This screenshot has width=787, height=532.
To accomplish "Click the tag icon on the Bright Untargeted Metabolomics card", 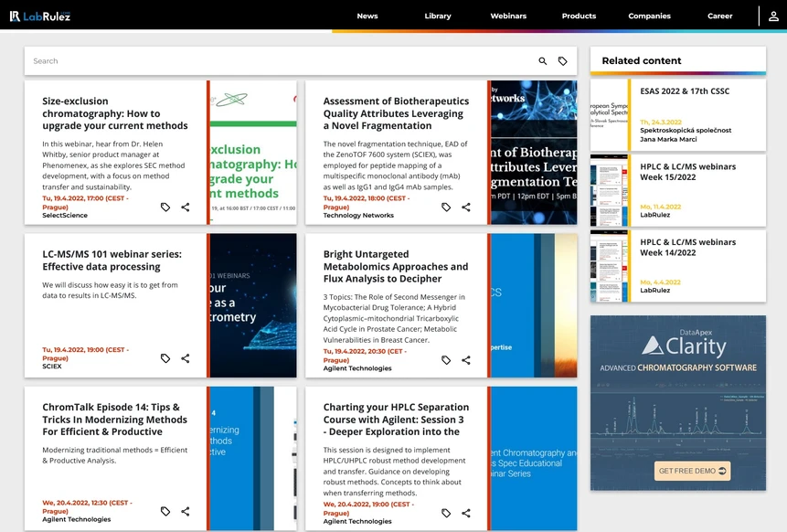I will [446, 358].
